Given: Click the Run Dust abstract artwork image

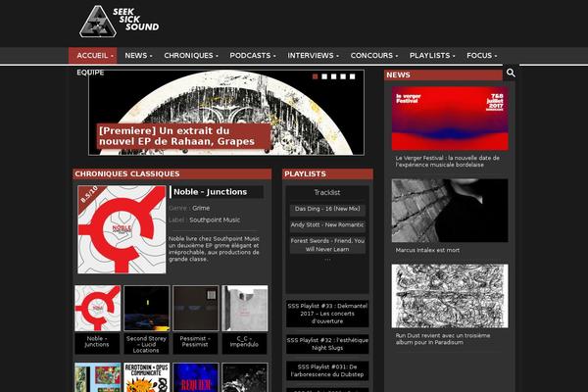Looking at the screenshot, I should (x=450, y=296).
